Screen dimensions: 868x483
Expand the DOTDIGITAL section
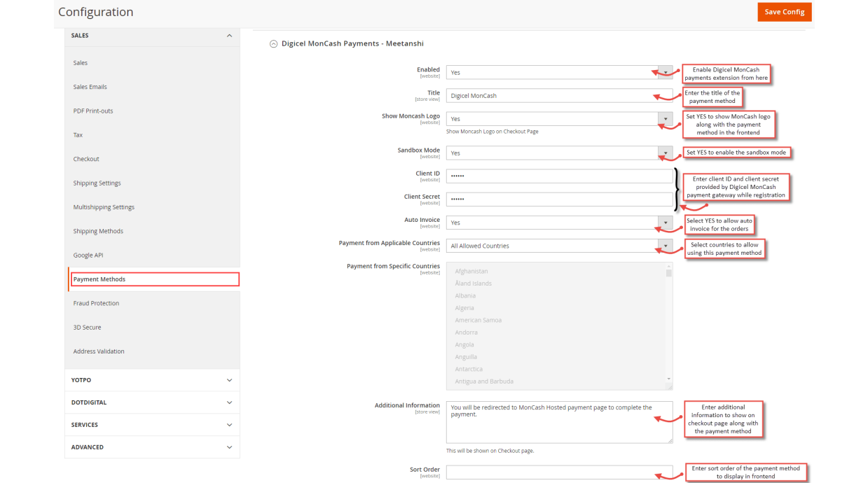[x=152, y=402]
